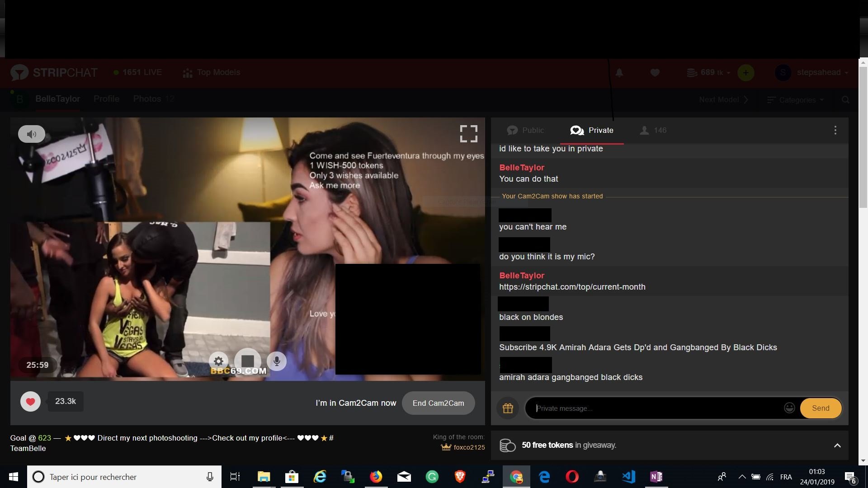
Task: Click the 1651 LIVE link
Action: point(137,73)
